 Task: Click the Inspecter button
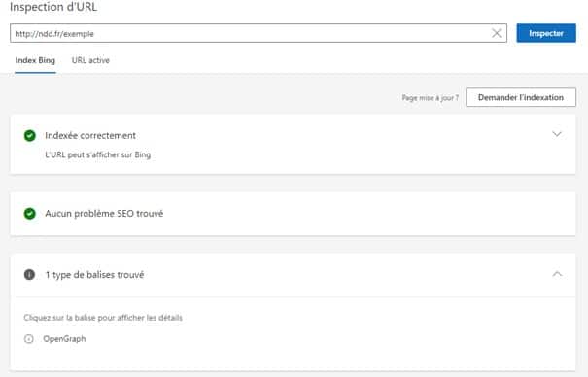(546, 33)
